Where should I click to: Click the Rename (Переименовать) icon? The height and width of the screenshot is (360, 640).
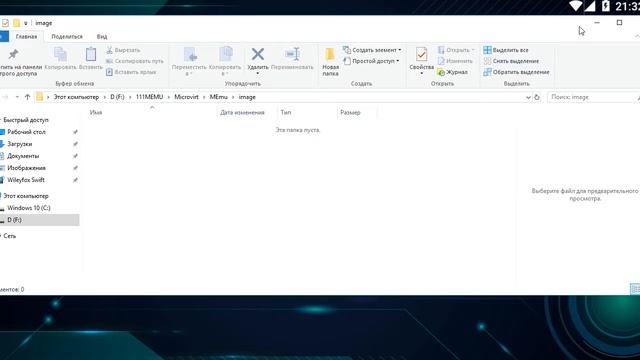(x=292, y=54)
